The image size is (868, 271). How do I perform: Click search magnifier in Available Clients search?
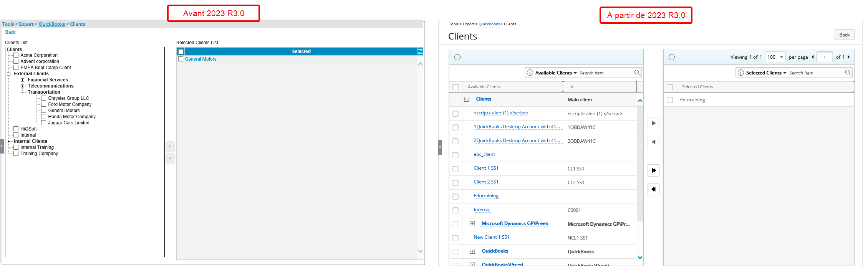(x=637, y=73)
